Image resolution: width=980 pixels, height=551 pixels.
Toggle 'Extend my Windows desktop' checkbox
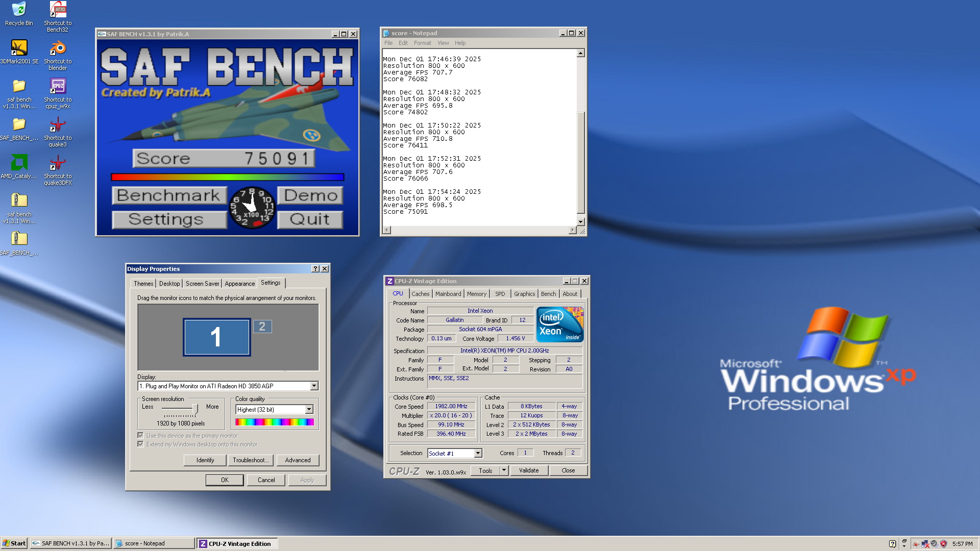(x=140, y=444)
